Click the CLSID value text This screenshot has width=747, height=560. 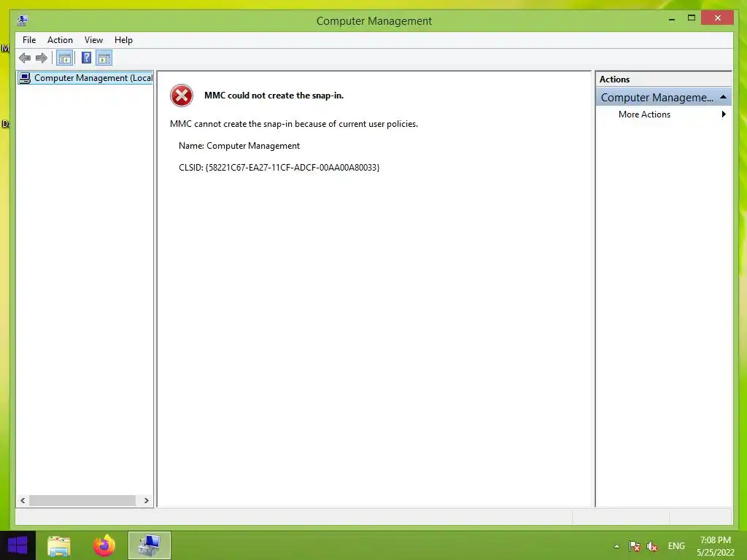293,168
